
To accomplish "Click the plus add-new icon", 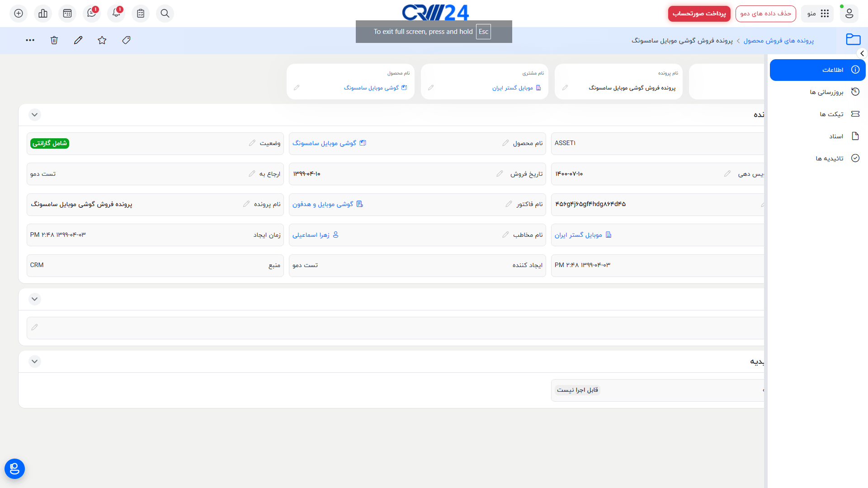I will [19, 14].
